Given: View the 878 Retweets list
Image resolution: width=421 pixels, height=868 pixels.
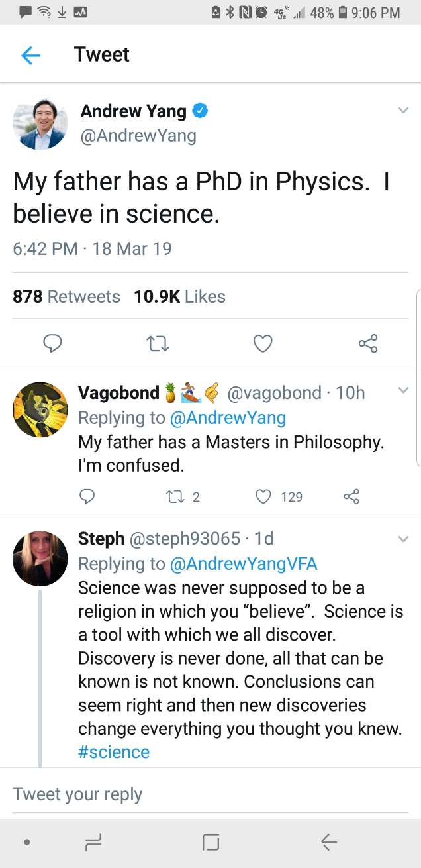Looking at the screenshot, I should click(x=67, y=297).
